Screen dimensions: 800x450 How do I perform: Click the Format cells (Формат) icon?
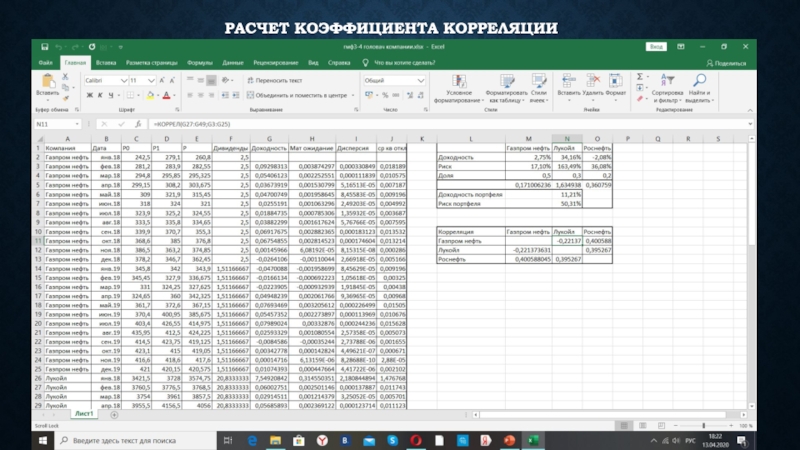pyautogui.click(x=615, y=81)
